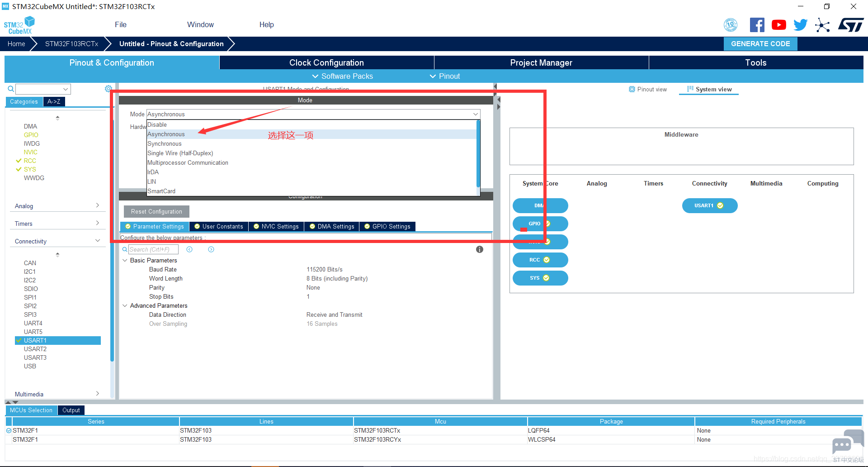
Task: Select GPIO in System Core list
Action: (31, 135)
